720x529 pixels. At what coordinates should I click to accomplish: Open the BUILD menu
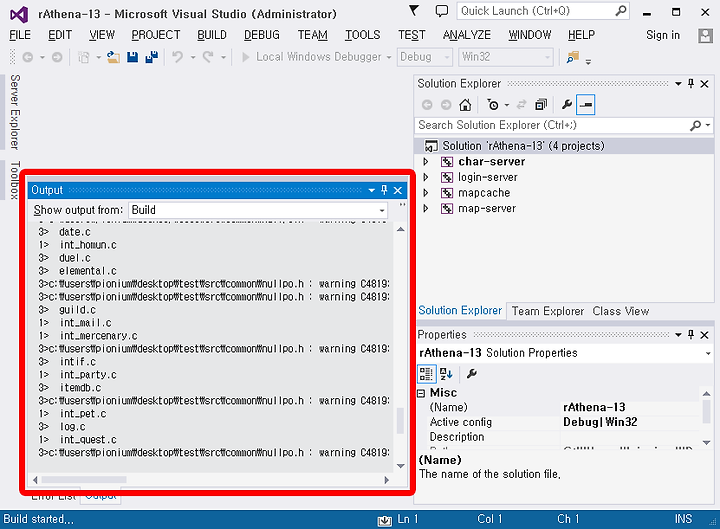pyautogui.click(x=212, y=35)
